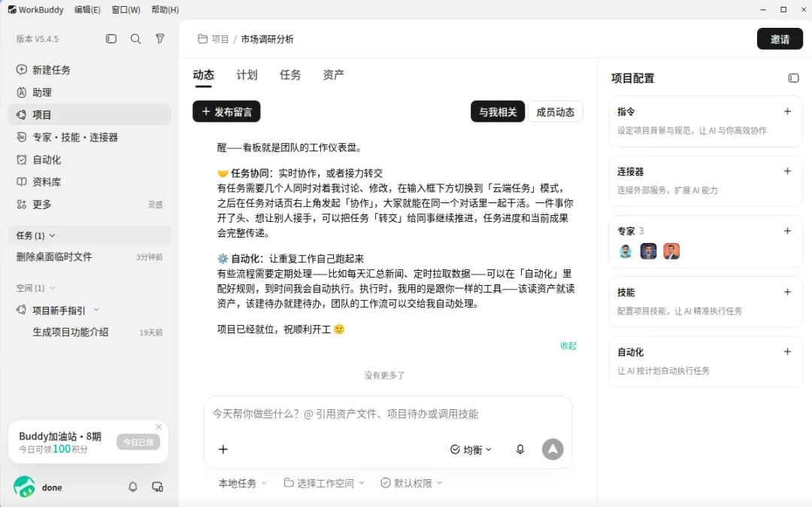The height and width of the screenshot is (507, 812).
Task: Toggle the sidebar panel icon near version label
Action: (111, 39)
